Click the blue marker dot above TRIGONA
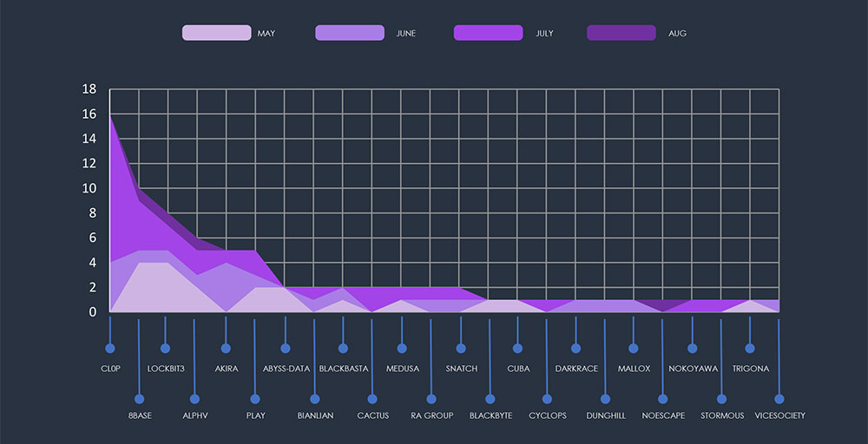 pyautogui.click(x=750, y=349)
